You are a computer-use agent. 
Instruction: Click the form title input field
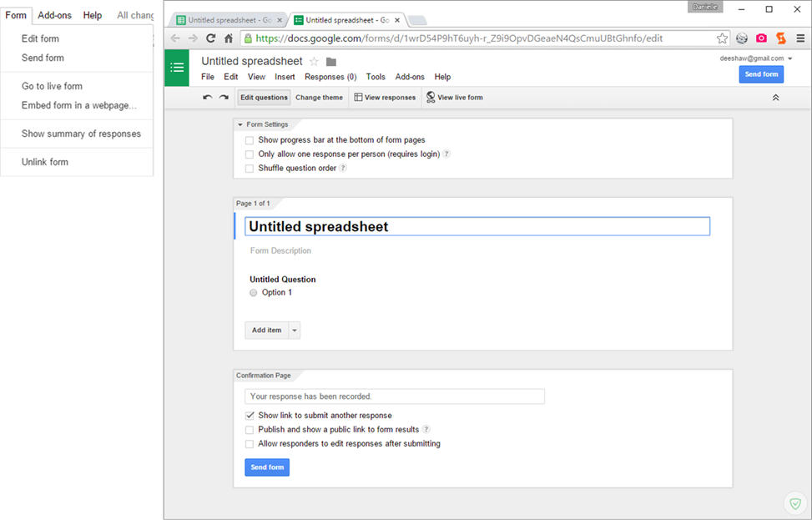[477, 226]
